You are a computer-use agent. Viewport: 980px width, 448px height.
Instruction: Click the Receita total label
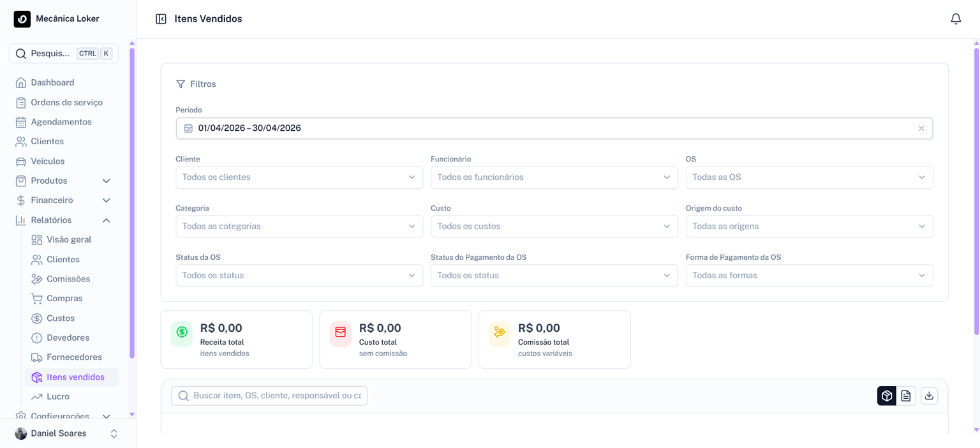[222, 343]
